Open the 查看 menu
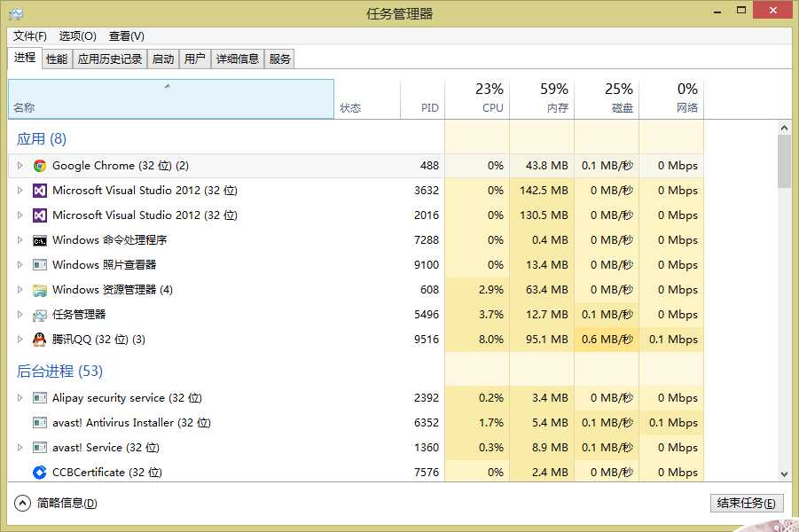Screen dimensions: 799x532 (x=126, y=36)
